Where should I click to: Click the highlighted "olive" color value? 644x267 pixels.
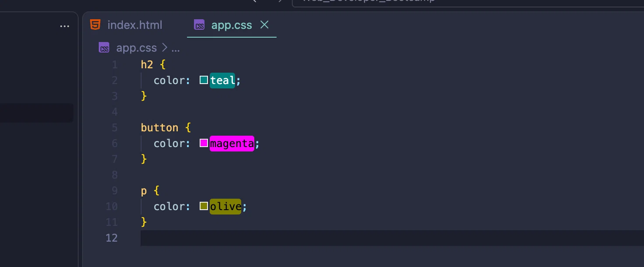[x=225, y=206]
